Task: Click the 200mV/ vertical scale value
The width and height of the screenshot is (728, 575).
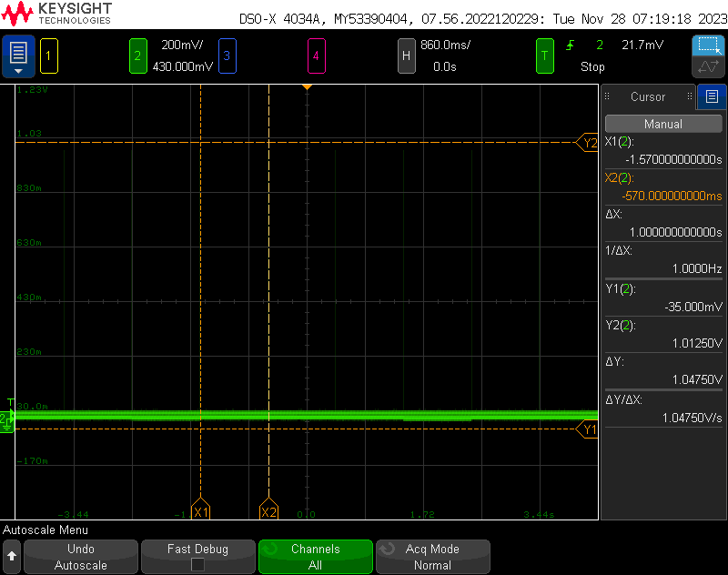Action: [182, 45]
